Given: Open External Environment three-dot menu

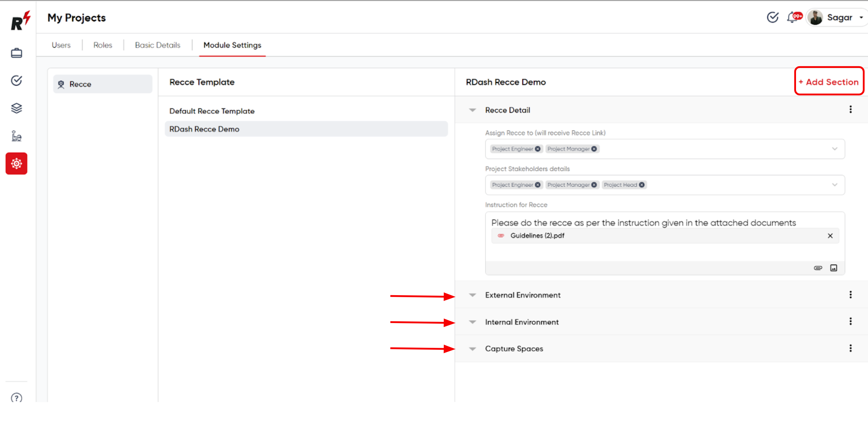Looking at the screenshot, I should pos(850,294).
